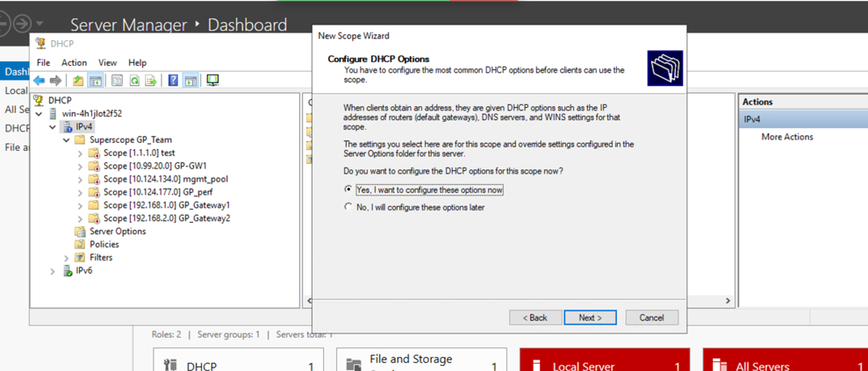Click the green Refresh toolbar icon
The width and height of the screenshot is (868, 371).
click(134, 81)
